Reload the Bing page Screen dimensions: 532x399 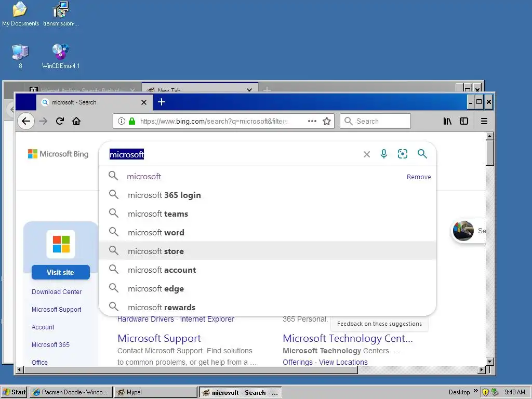point(60,121)
